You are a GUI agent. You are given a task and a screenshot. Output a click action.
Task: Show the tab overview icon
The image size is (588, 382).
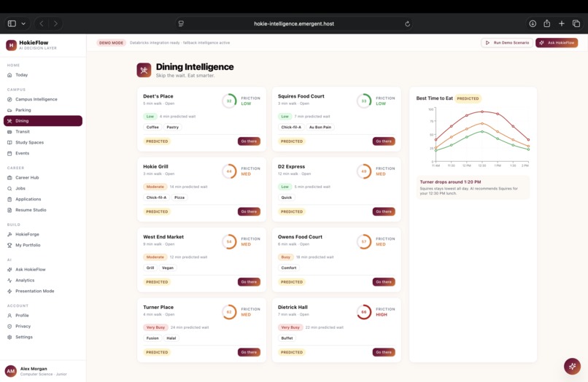[x=576, y=23]
